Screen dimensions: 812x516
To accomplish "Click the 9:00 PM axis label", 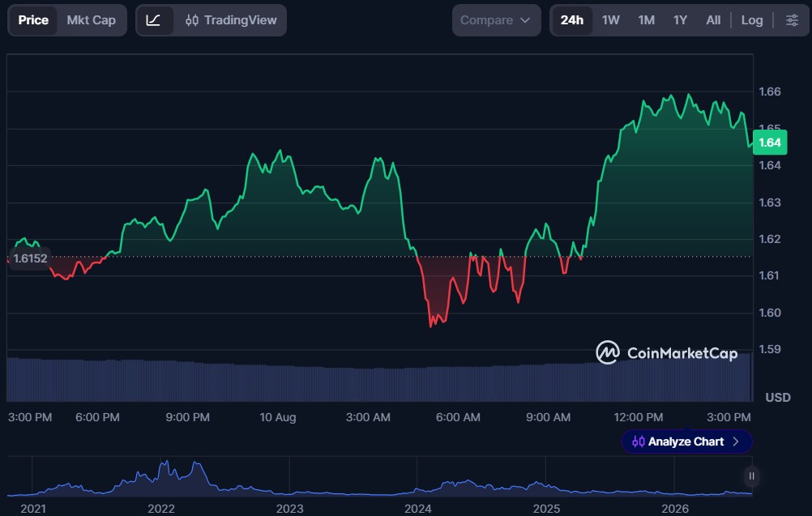I will tap(187, 417).
